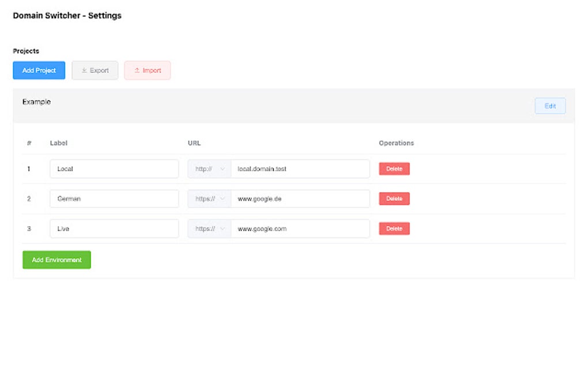
Task: Delete the Local environment row
Action: 394,168
